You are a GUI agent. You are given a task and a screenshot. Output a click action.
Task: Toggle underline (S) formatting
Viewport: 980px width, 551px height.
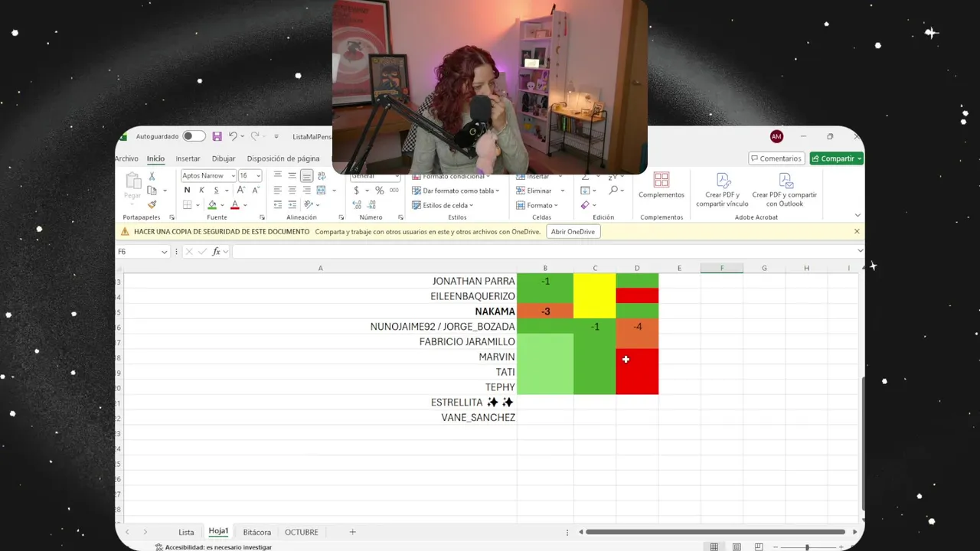tap(216, 191)
